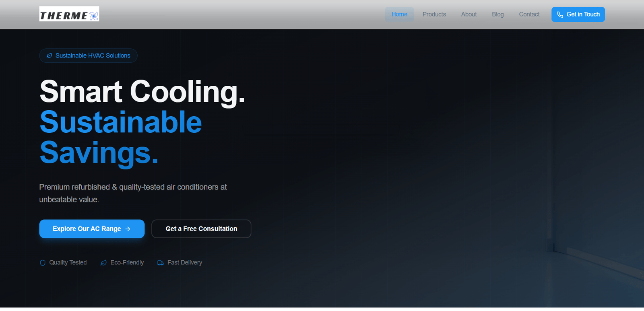Click the Smart Cooling headline

point(142,92)
